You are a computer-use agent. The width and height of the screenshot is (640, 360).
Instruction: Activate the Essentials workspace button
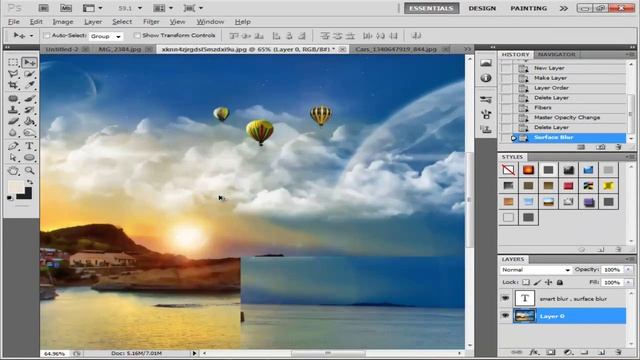431,8
